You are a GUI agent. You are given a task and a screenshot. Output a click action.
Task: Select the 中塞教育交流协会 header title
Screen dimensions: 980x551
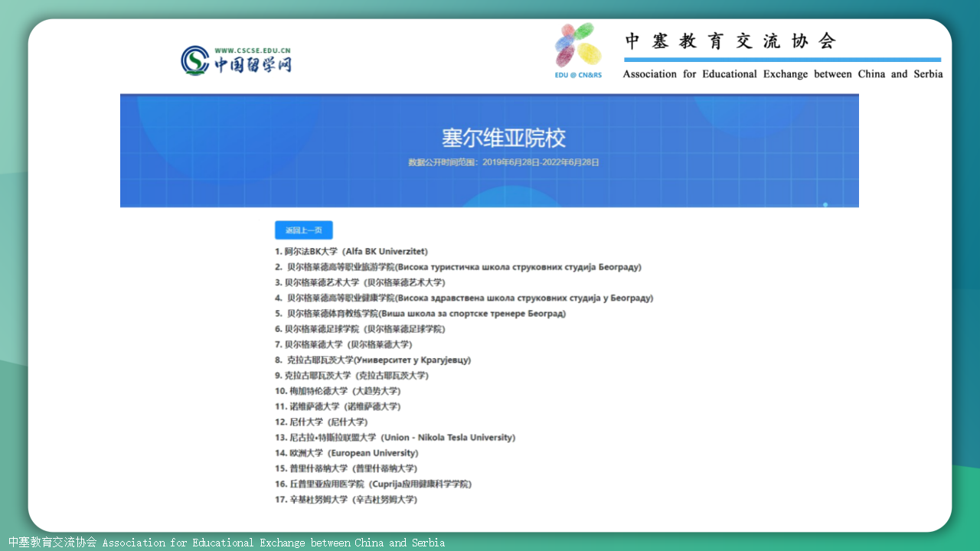tap(730, 41)
